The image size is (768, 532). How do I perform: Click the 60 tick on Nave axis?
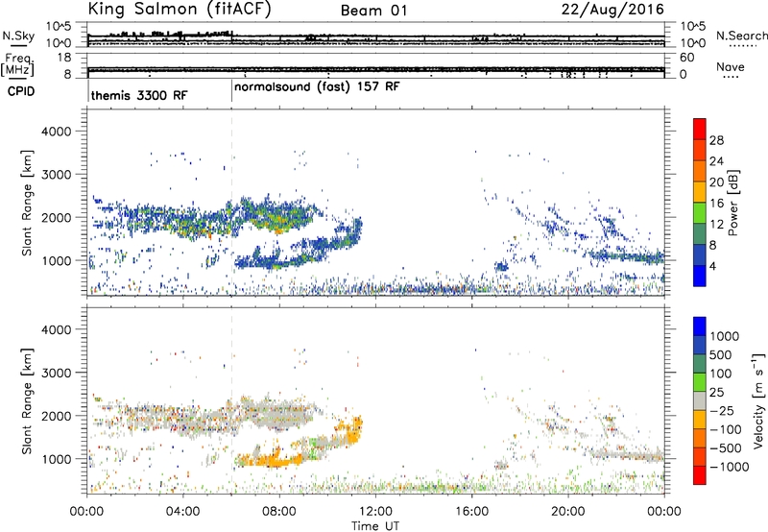pyautogui.click(x=686, y=58)
